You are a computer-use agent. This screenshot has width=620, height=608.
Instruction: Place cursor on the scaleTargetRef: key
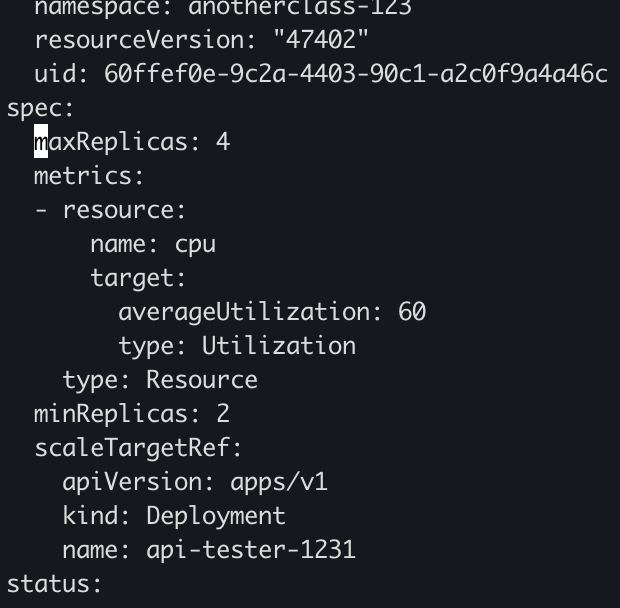click(138, 448)
